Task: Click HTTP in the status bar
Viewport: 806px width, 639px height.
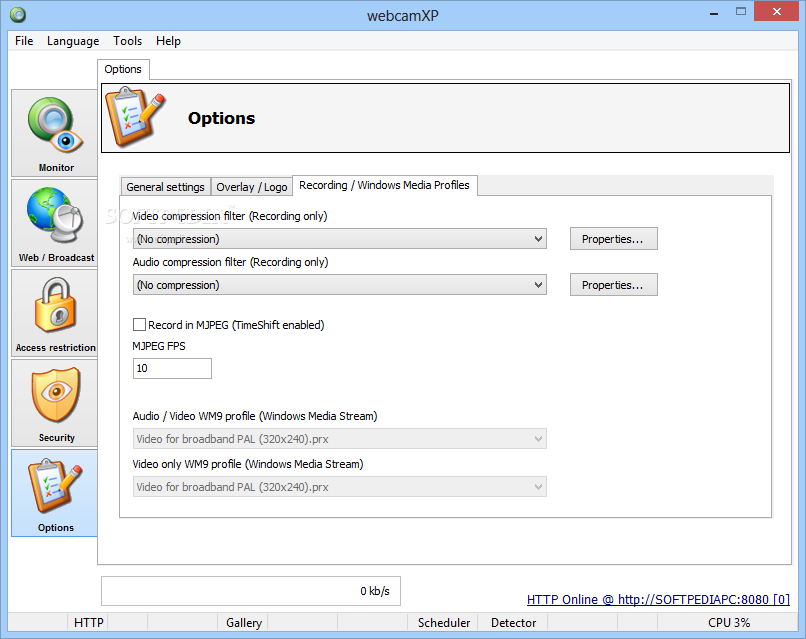Action: click(x=88, y=623)
